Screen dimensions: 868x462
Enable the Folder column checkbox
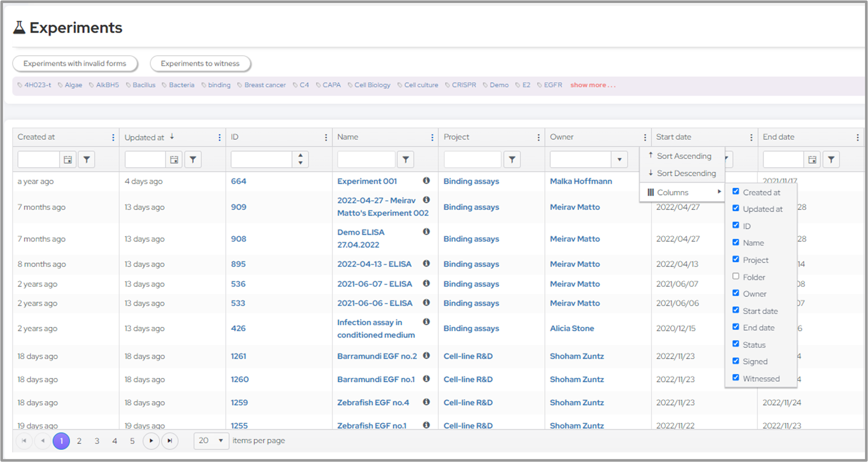(x=736, y=277)
